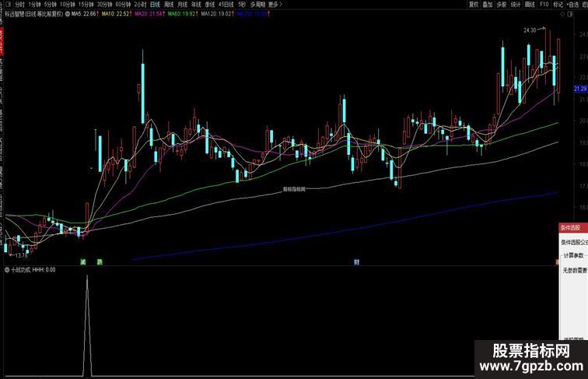Click the MA5: 22.66 value label

(x=84, y=14)
